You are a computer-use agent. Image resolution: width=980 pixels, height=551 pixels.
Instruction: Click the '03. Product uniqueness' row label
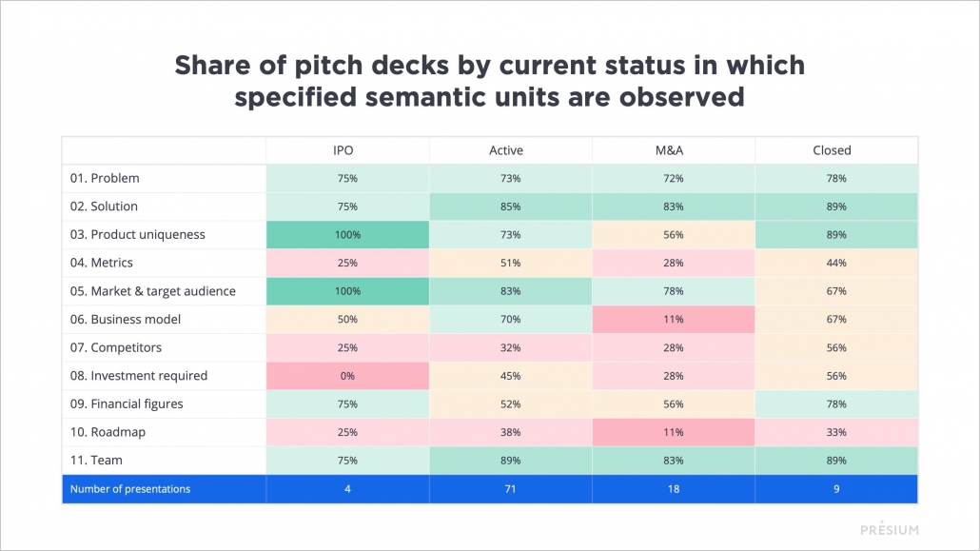click(x=137, y=235)
